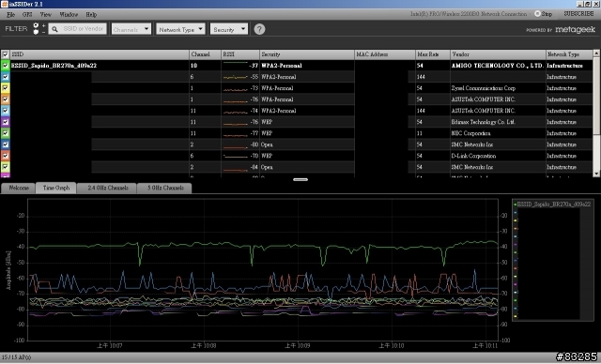The width and height of the screenshot is (601, 364).
Task: Uncheck the ESSID_Sapido_BR270n network checkbox
Action: 6,66
